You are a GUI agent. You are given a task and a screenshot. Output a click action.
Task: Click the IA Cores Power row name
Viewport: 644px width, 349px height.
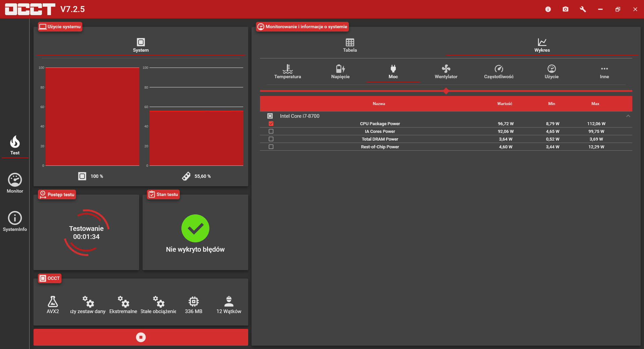click(x=380, y=131)
